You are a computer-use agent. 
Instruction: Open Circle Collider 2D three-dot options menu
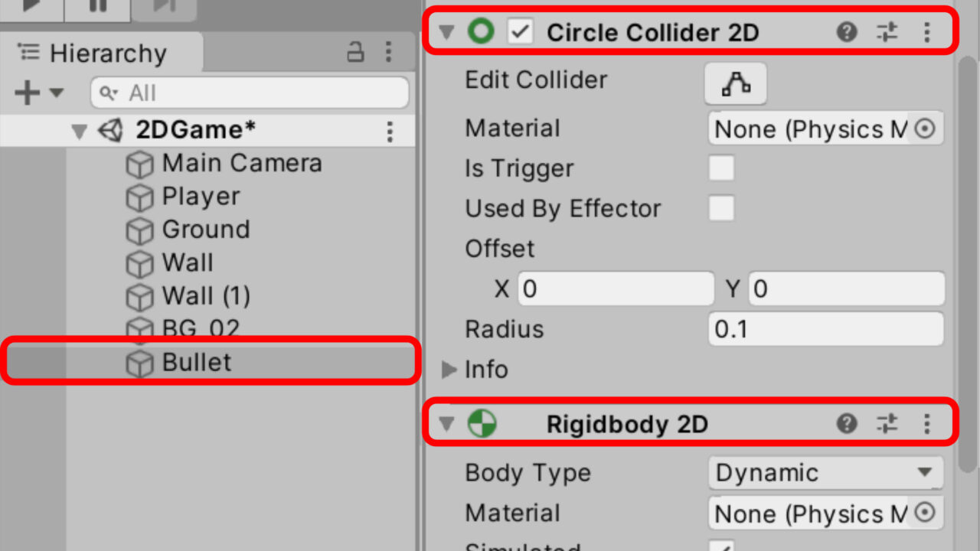(x=926, y=32)
